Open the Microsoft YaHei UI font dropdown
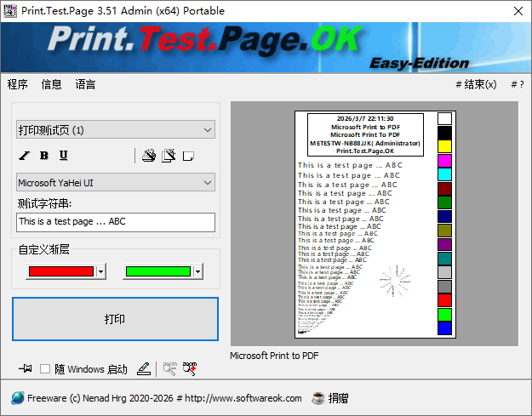The image size is (532, 416). pos(116,183)
